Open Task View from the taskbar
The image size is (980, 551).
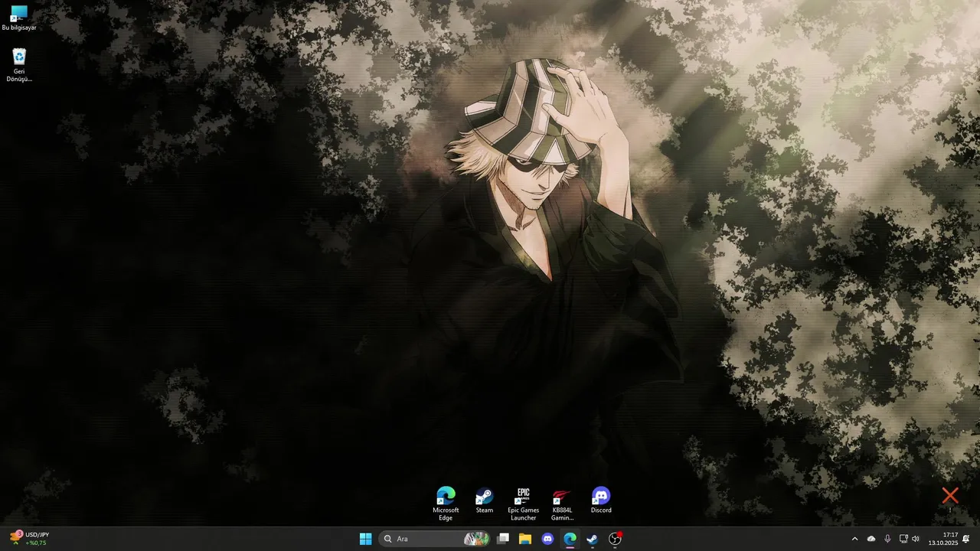[x=503, y=539]
